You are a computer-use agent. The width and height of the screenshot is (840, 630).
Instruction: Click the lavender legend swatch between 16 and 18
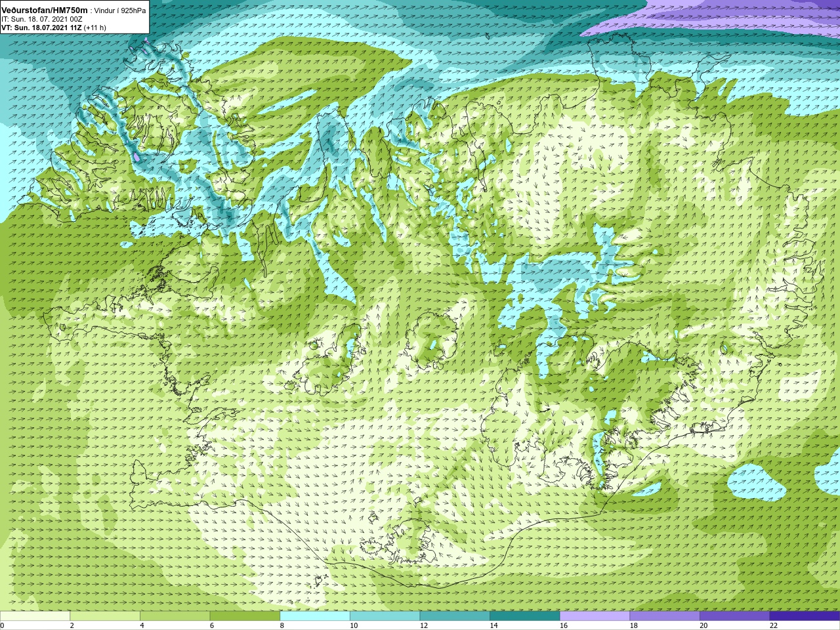click(595, 616)
